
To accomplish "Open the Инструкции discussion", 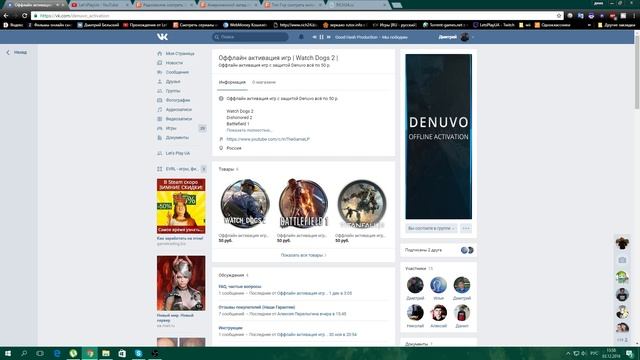I will coord(230,328).
